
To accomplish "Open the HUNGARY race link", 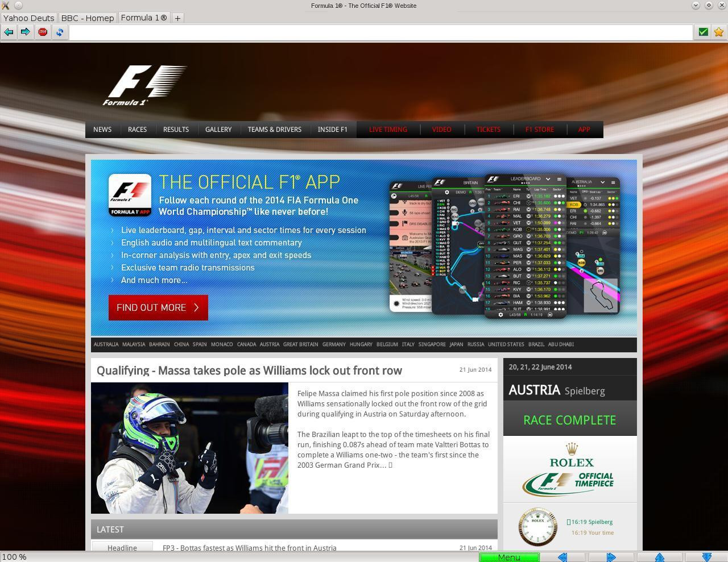I will tap(361, 344).
